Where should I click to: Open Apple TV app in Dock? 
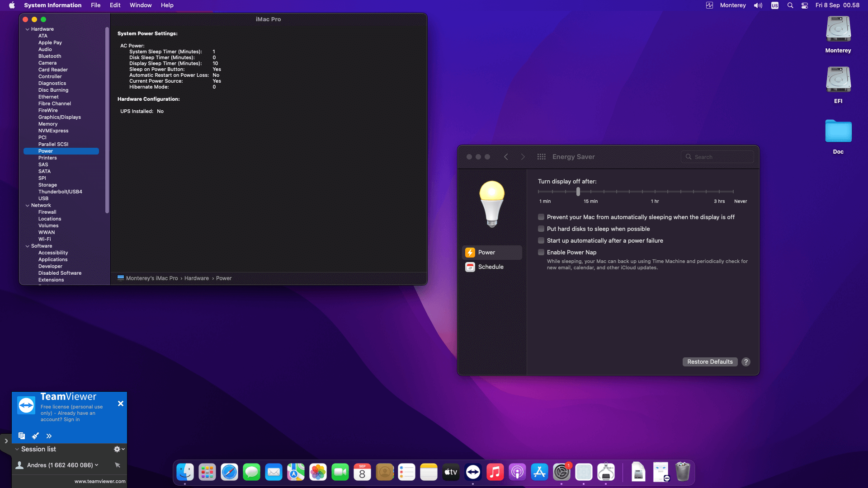[x=451, y=472]
